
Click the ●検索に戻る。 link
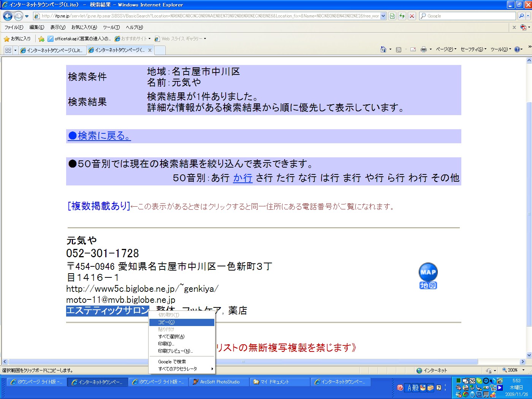(x=99, y=136)
